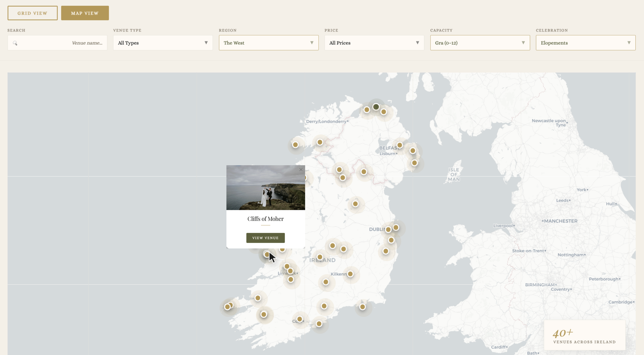644x355 pixels.
Task: Expand the Region dropdown showing The West
Action: pyautogui.click(x=269, y=43)
